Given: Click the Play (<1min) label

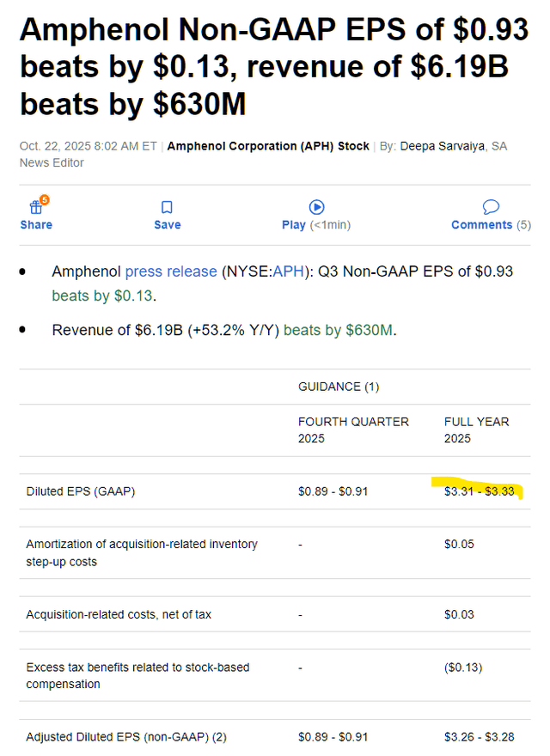Looking at the screenshot, I should point(315,225).
